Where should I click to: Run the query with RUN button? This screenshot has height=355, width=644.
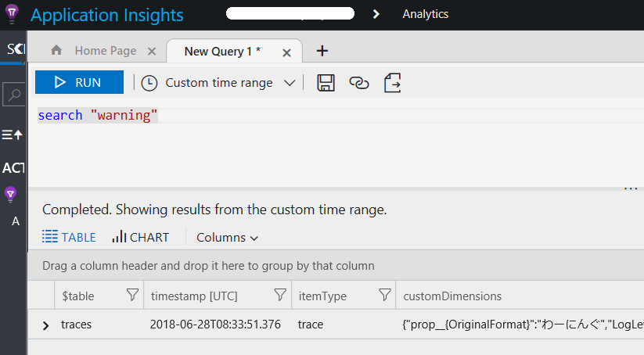coord(79,82)
